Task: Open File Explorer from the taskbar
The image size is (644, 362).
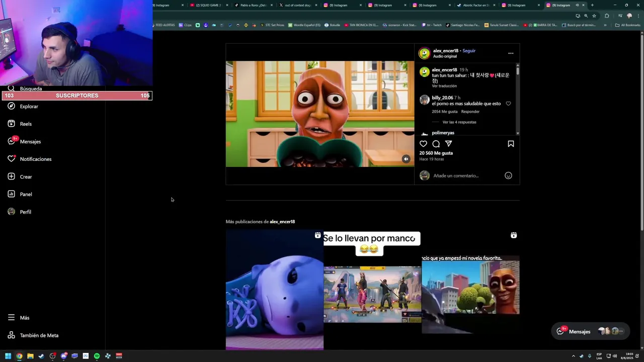Action: (x=30, y=356)
